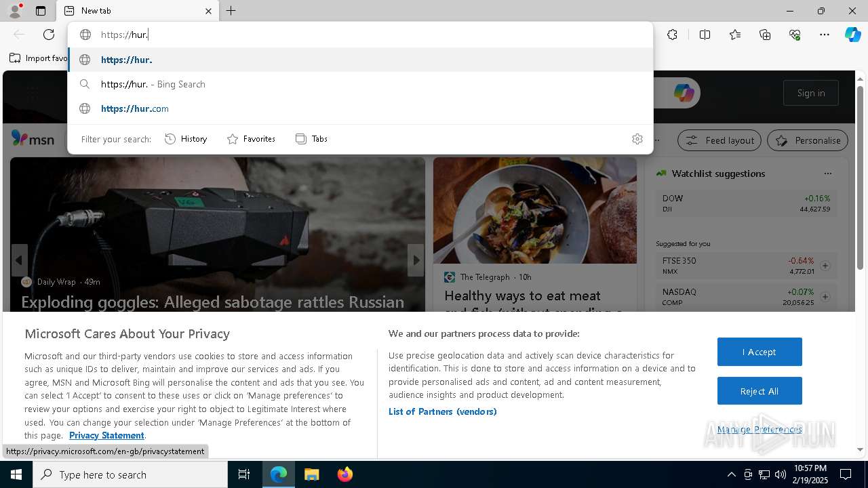The image size is (868, 488).
Task: Open Browser essentials heart icon
Action: click(x=795, y=35)
